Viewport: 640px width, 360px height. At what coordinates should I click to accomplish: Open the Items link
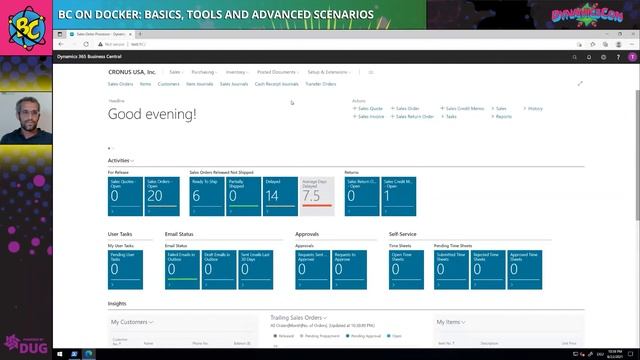[x=145, y=84]
